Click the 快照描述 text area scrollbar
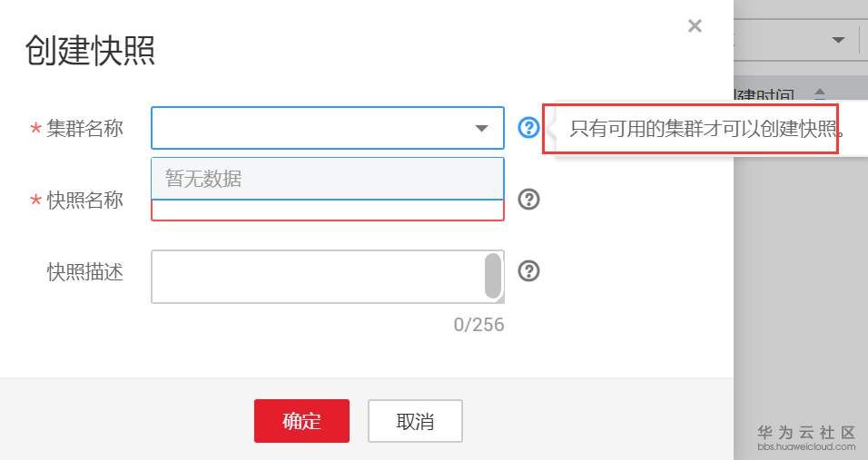This screenshot has height=460, width=868. coord(493,276)
